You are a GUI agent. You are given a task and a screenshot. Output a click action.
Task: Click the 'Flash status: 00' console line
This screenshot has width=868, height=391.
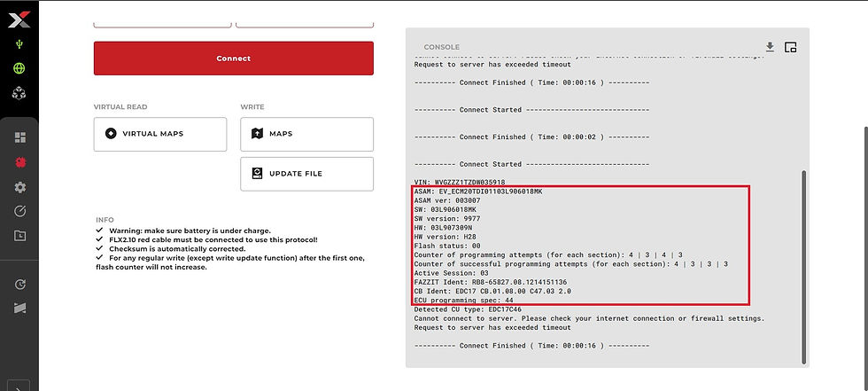447,246
